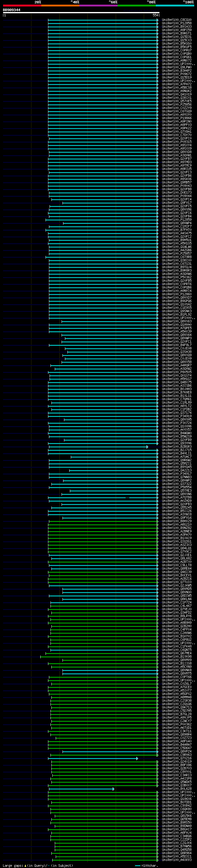The height and width of the screenshot is (868, 197).
Task: Select hit UniRef100_Q7NN83
Action: pos(176,477)
